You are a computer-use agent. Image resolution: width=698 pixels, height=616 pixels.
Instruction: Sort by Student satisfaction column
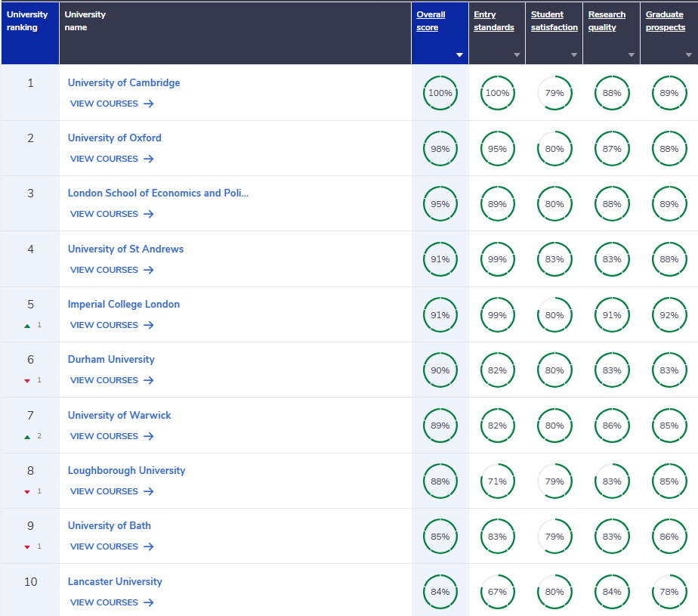(554, 21)
